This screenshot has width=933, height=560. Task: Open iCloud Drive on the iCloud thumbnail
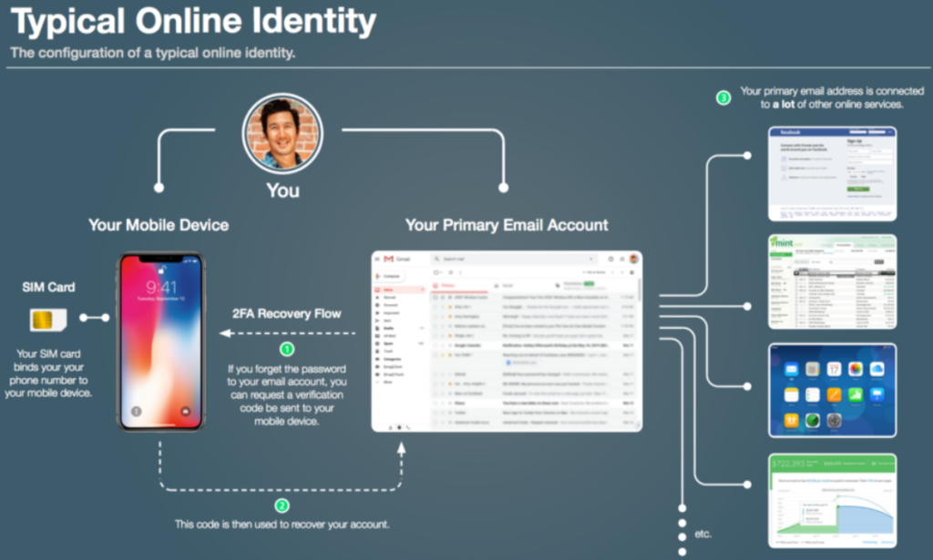pyautogui.click(x=877, y=369)
